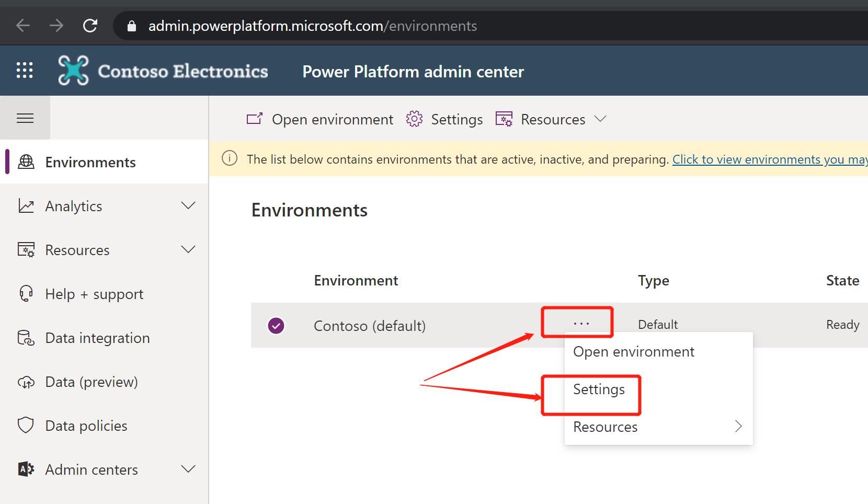Click the Contoso Electronics drone logo
868x504 pixels.
point(73,70)
